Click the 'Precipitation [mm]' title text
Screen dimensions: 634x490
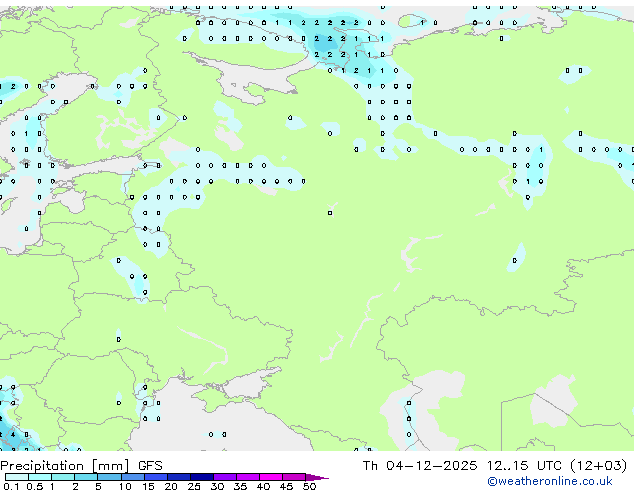[65, 466]
